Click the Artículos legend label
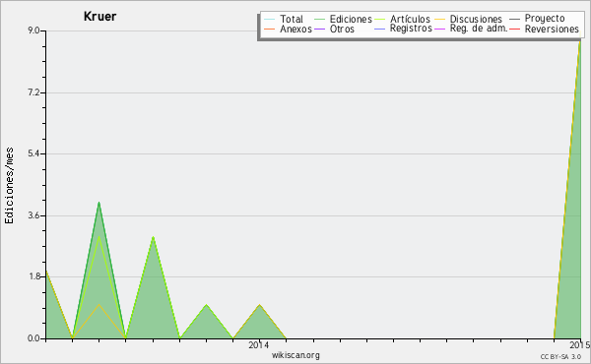This screenshot has height=364, width=591. tap(410, 19)
